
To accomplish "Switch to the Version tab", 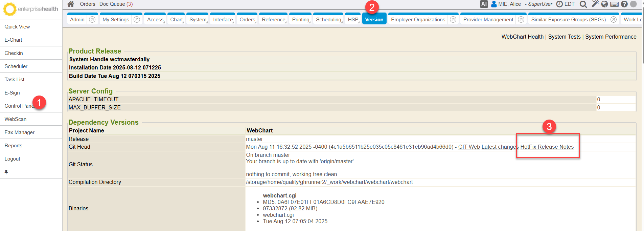I will 374,20.
